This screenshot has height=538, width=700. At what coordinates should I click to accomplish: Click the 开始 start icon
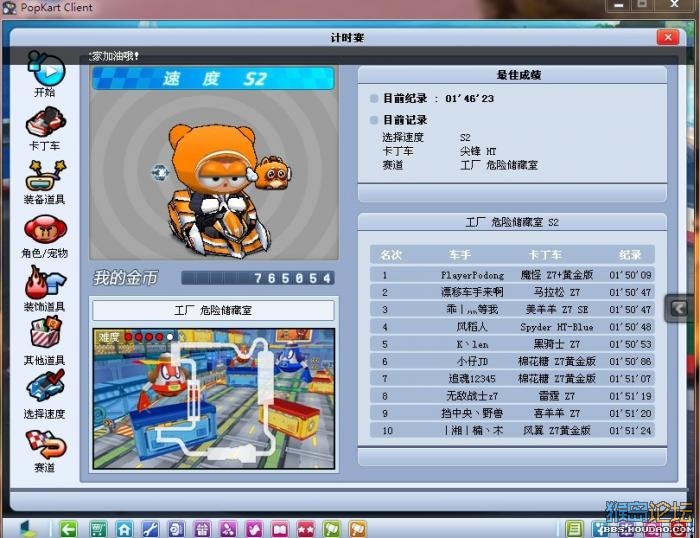tap(46, 74)
